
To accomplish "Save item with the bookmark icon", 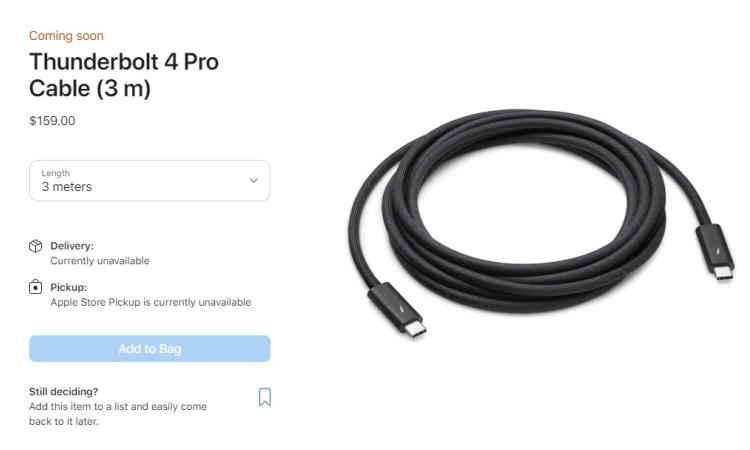I will 265,397.
